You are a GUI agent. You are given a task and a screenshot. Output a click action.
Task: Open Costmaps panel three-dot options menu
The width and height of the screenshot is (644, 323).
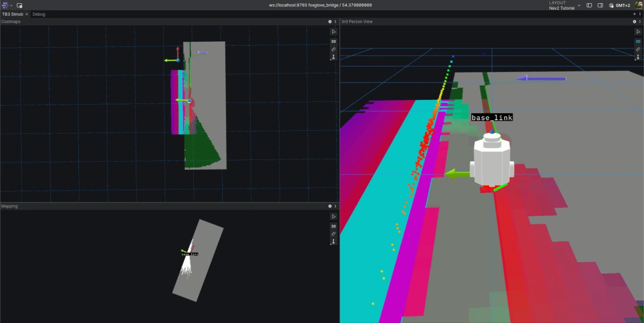pos(336,21)
